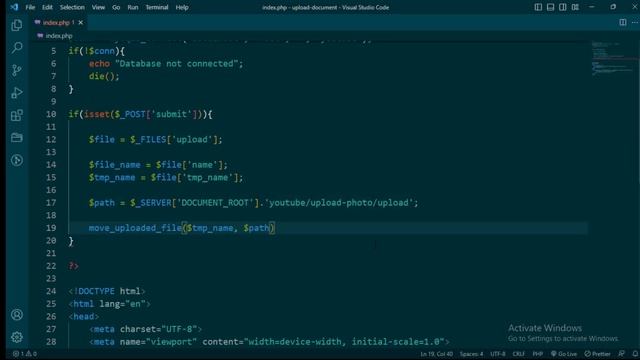Screen dimensions: 640x360
Task: Click the Prettier status item
Action: pos(598,354)
